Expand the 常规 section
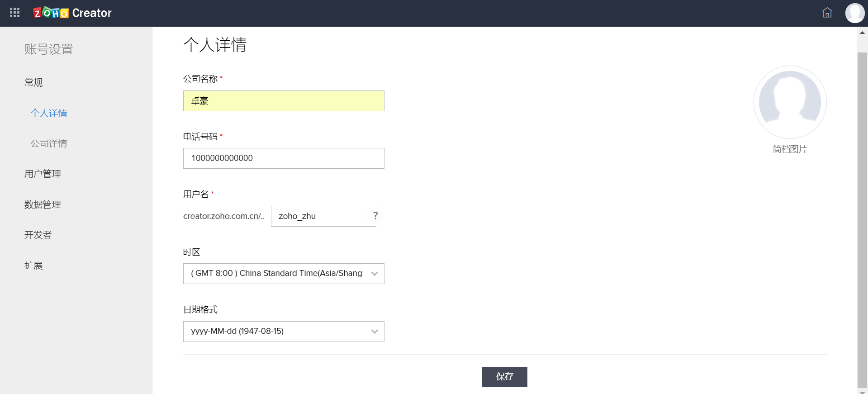This screenshot has height=394, width=868. [33, 82]
